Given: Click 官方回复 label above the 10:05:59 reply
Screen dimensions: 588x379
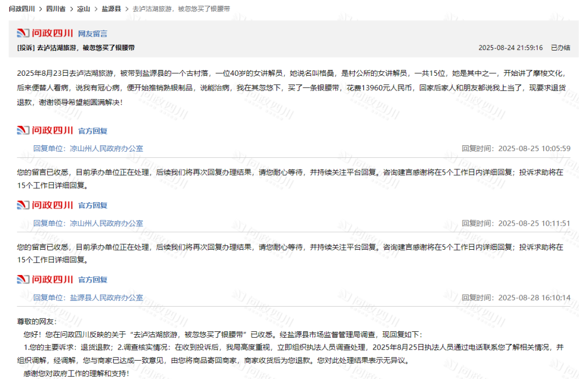Looking at the screenshot, I should click(x=92, y=131).
